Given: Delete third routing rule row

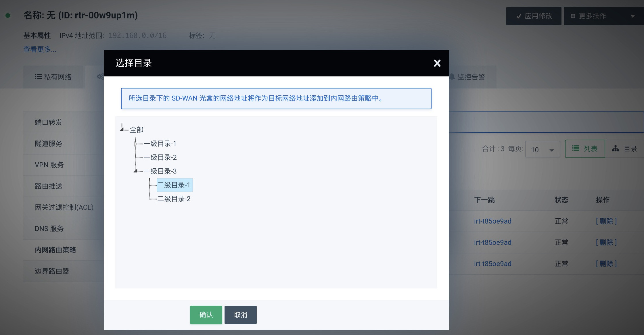Looking at the screenshot, I should pyautogui.click(x=606, y=264).
